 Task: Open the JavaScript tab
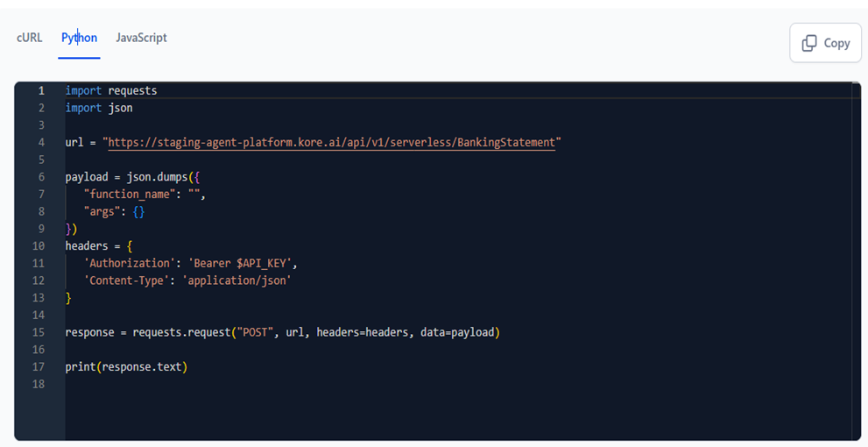click(141, 38)
